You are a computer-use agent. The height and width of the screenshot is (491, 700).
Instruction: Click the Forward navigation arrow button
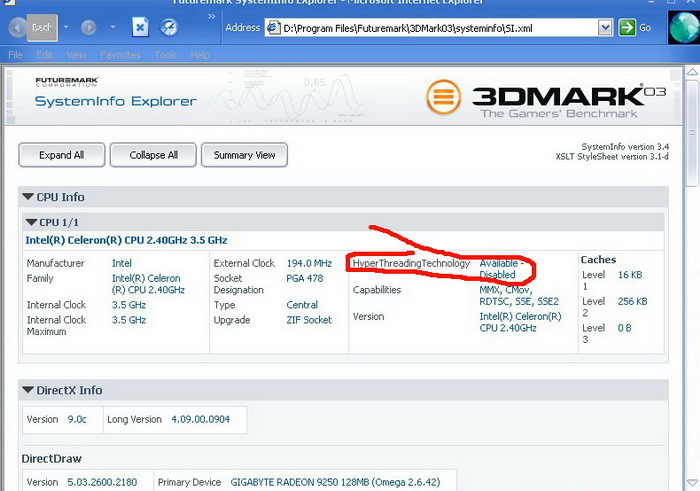pos(88,28)
